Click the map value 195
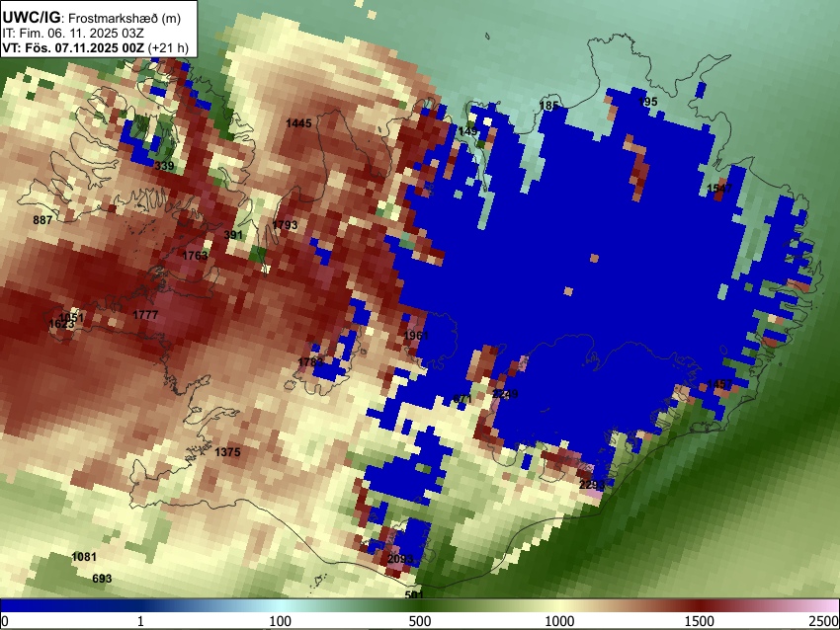The width and height of the screenshot is (840, 630). (x=647, y=102)
